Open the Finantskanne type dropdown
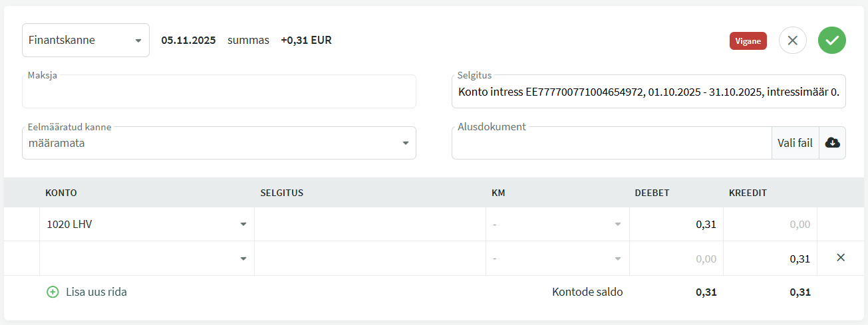868x325 pixels. [x=86, y=41]
